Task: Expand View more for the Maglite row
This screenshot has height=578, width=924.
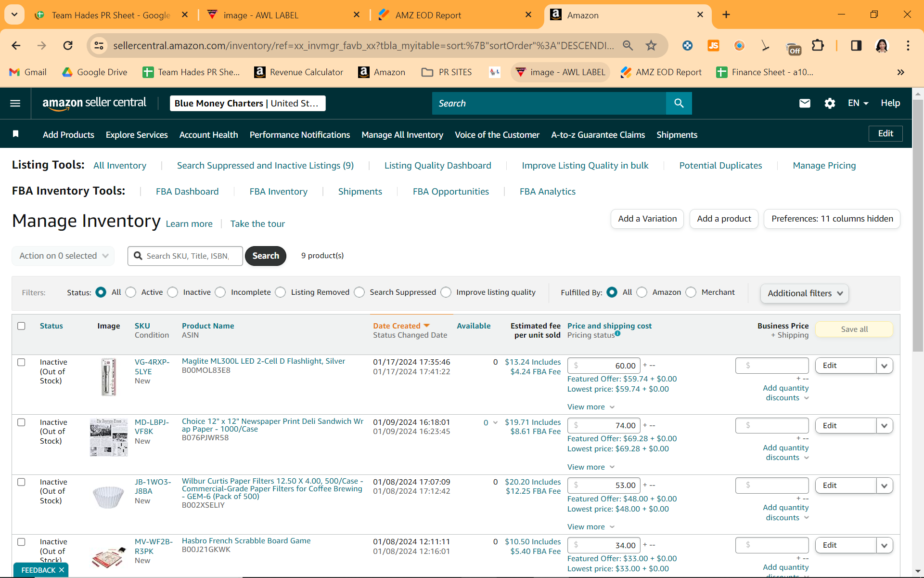Action: 591,407
